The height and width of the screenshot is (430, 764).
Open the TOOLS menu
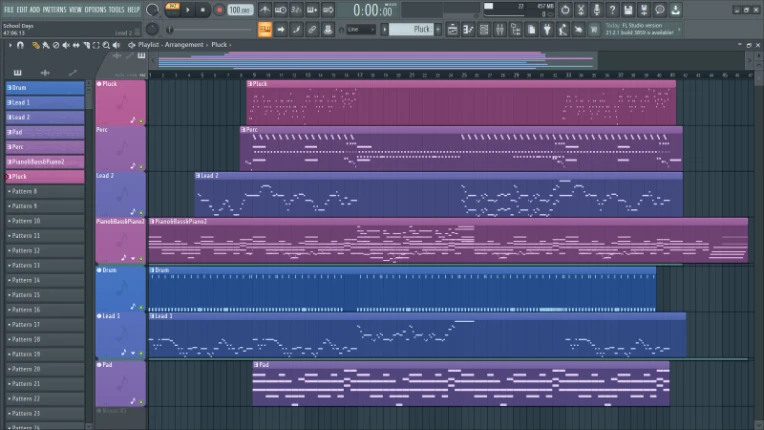[x=116, y=10]
